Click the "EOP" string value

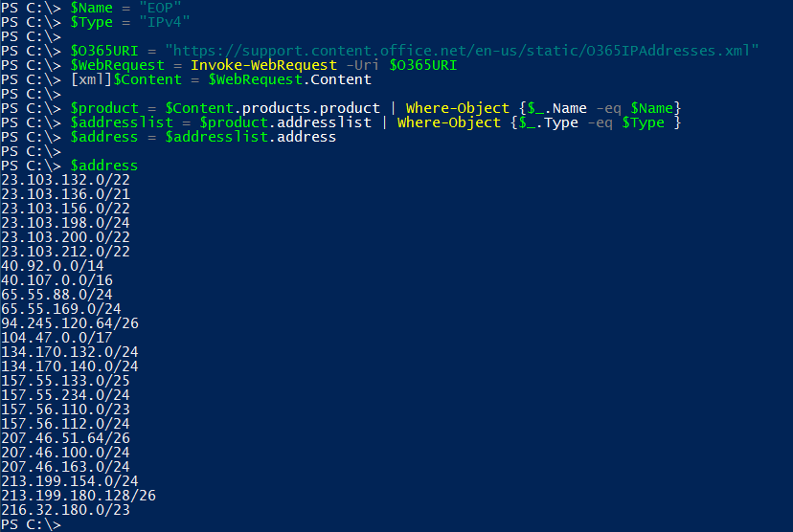click(x=163, y=8)
